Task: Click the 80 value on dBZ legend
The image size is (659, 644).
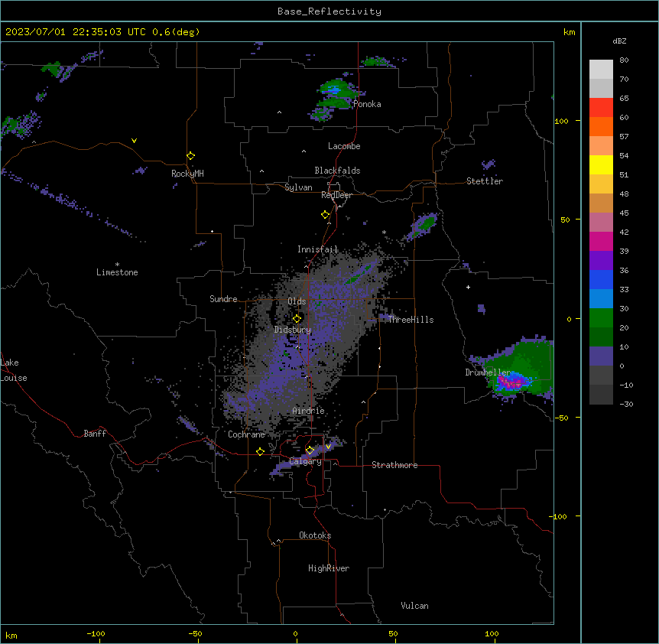Action: pyautogui.click(x=624, y=60)
